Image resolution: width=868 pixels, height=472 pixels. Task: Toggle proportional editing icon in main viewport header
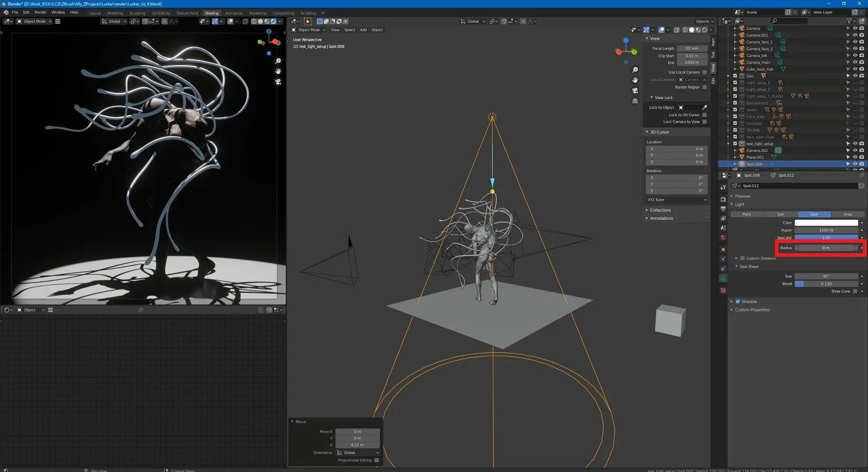[x=523, y=21]
